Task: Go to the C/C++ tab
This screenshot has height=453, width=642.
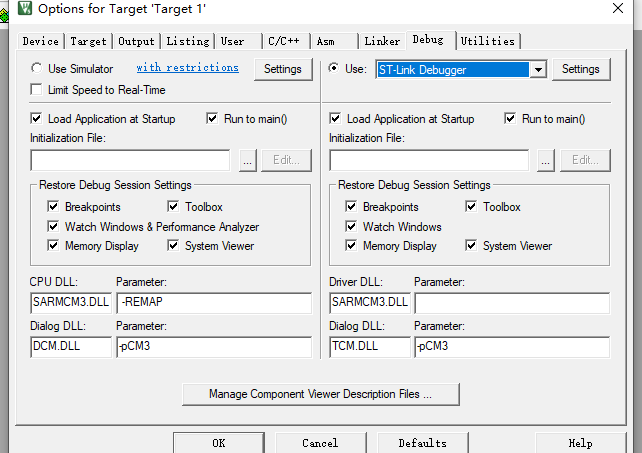Action: click(x=287, y=41)
